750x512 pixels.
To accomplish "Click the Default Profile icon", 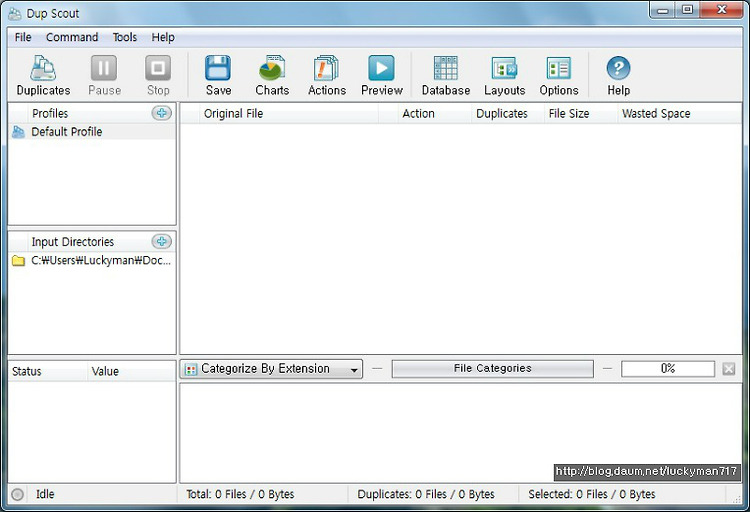I will 18,132.
